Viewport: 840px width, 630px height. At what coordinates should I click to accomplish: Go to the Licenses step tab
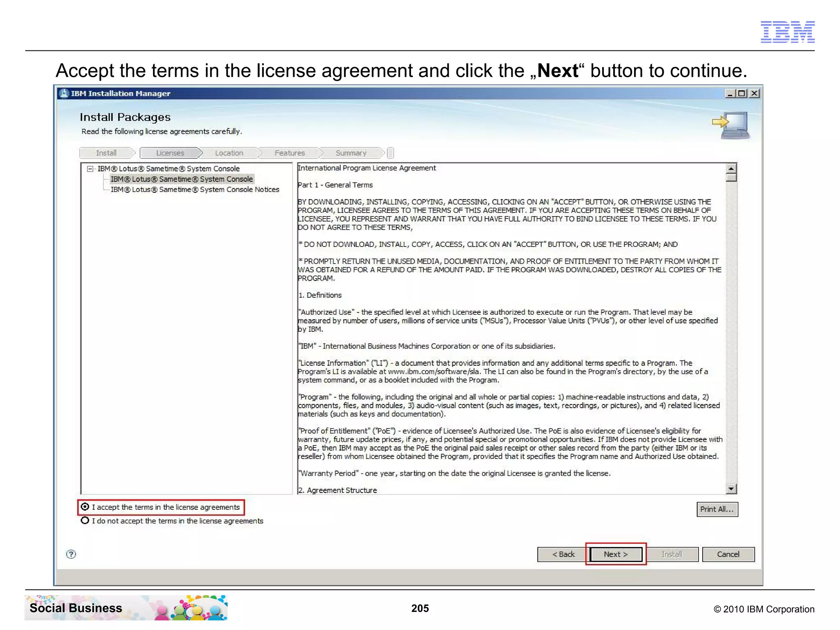170,153
